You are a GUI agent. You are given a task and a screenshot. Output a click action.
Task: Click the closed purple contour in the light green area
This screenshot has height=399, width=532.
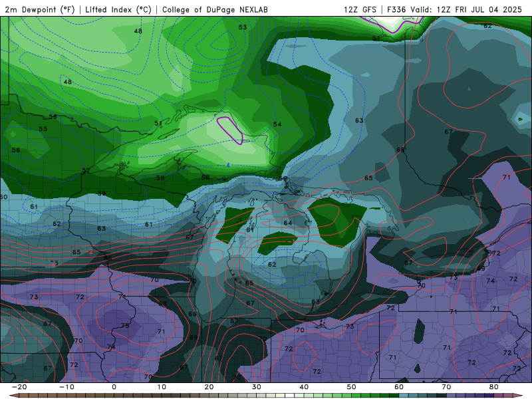coord(229,130)
